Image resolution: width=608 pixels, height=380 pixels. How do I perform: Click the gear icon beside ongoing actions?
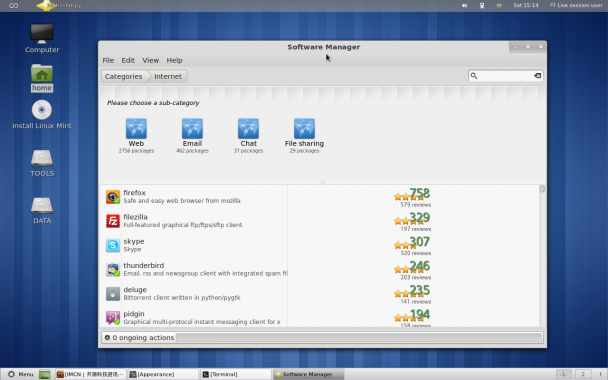click(x=107, y=338)
